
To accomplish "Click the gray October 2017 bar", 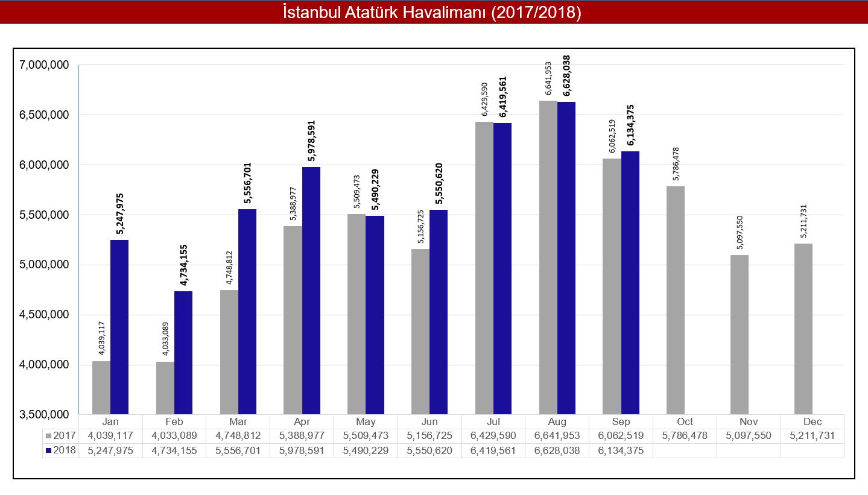I will (x=676, y=300).
